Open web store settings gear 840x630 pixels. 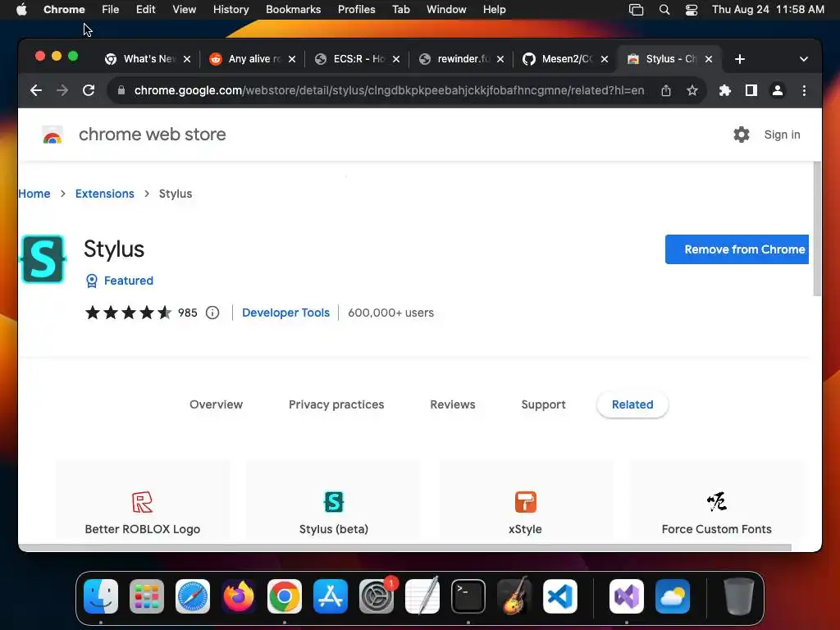742,135
